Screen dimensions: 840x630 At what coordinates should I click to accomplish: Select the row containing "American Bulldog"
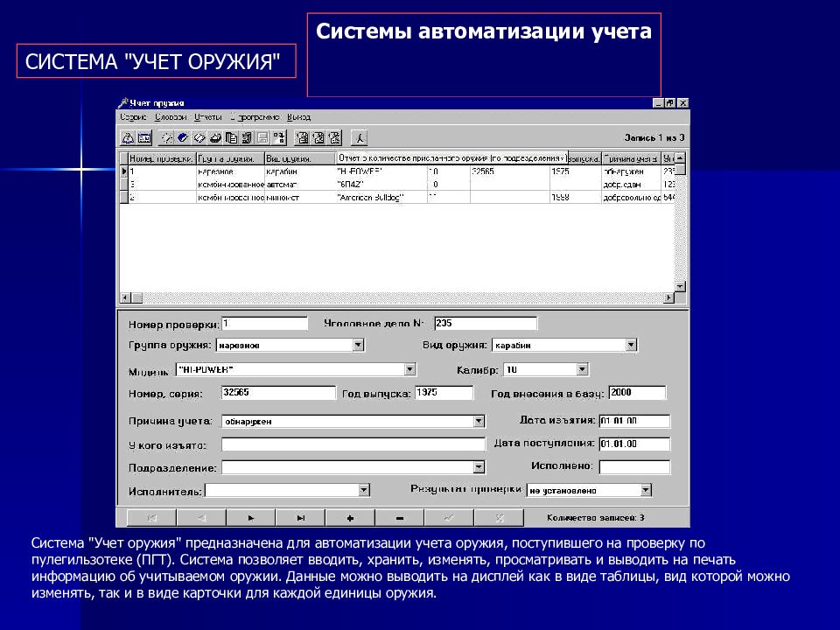pos(396,197)
